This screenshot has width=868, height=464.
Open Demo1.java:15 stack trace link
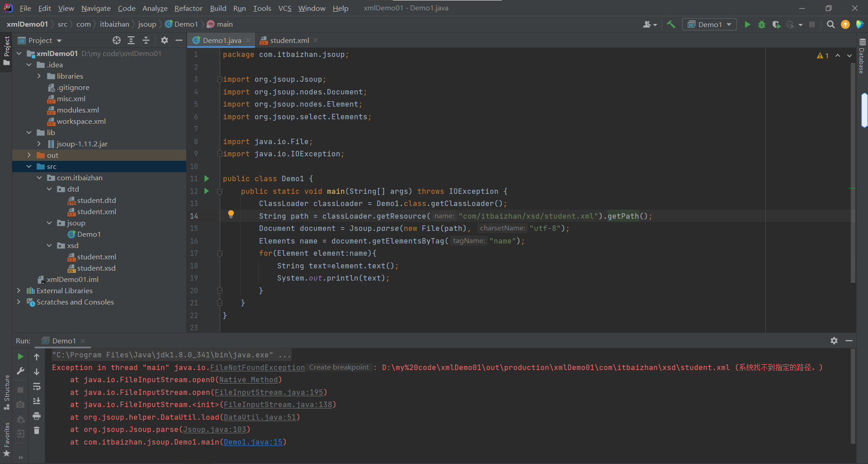(253, 442)
